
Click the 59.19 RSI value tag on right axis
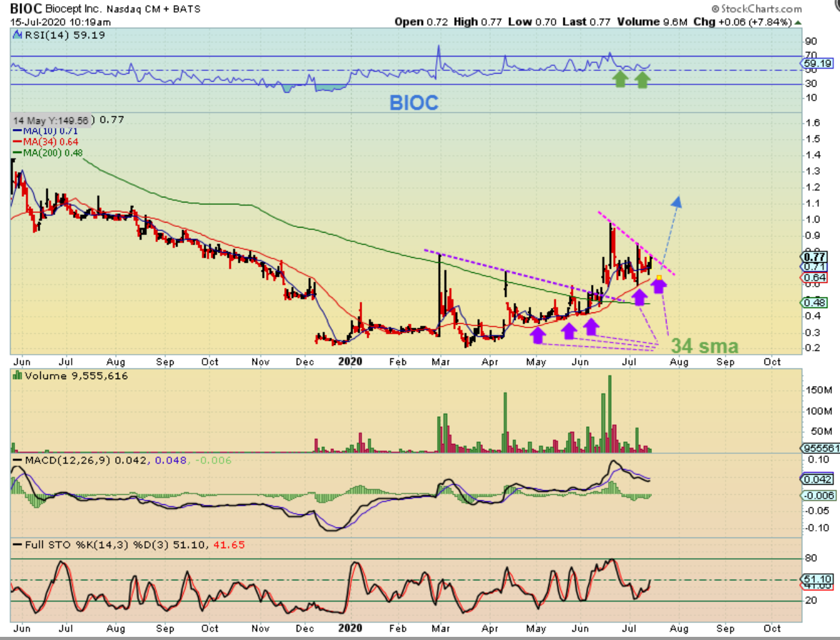click(817, 63)
